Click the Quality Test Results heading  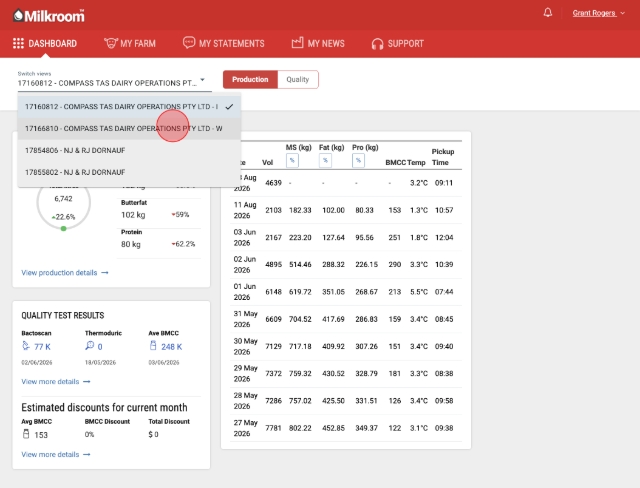click(62, 315)
